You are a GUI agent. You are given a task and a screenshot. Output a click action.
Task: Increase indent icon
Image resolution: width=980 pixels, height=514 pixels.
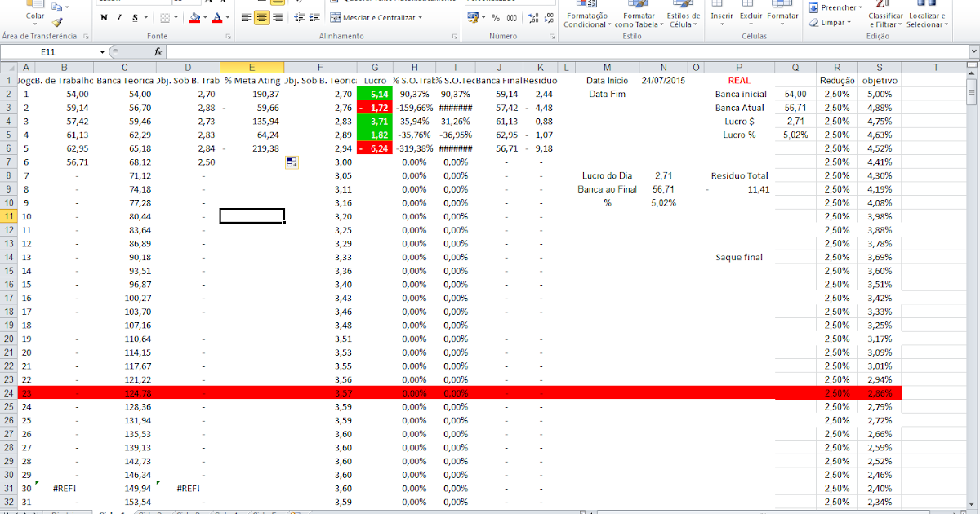click(x=315, y=17)
